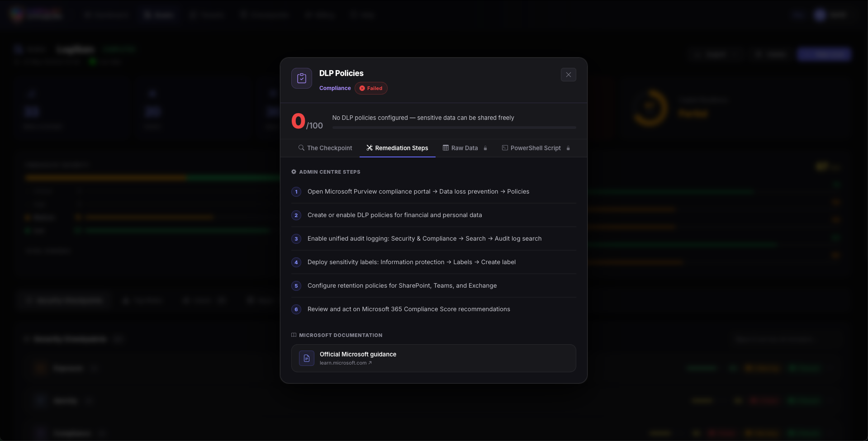Click the 0/100 score value
The height and width of the screenshot is (441, 868).
(307, 121)
